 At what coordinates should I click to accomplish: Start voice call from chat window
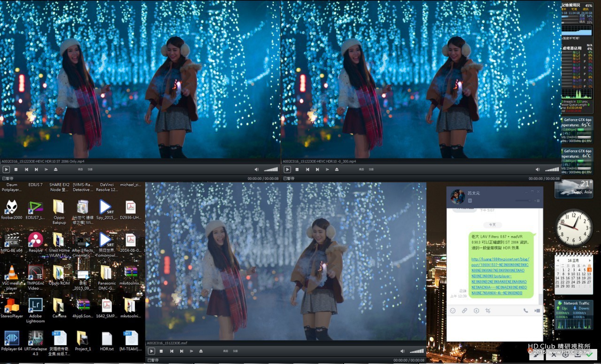[526, 311]
